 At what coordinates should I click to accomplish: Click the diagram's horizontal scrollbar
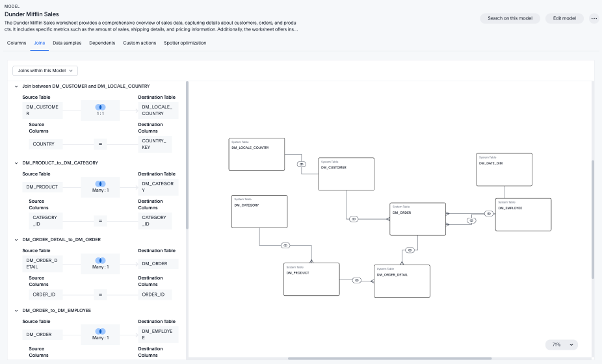point(390,357)
